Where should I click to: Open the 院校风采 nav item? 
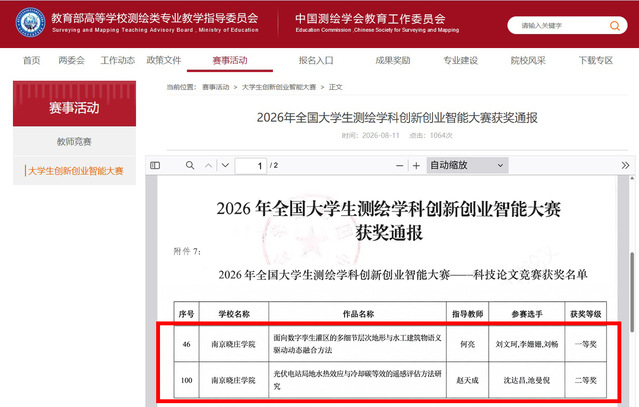pyautogui.click(x=528, y=60)
